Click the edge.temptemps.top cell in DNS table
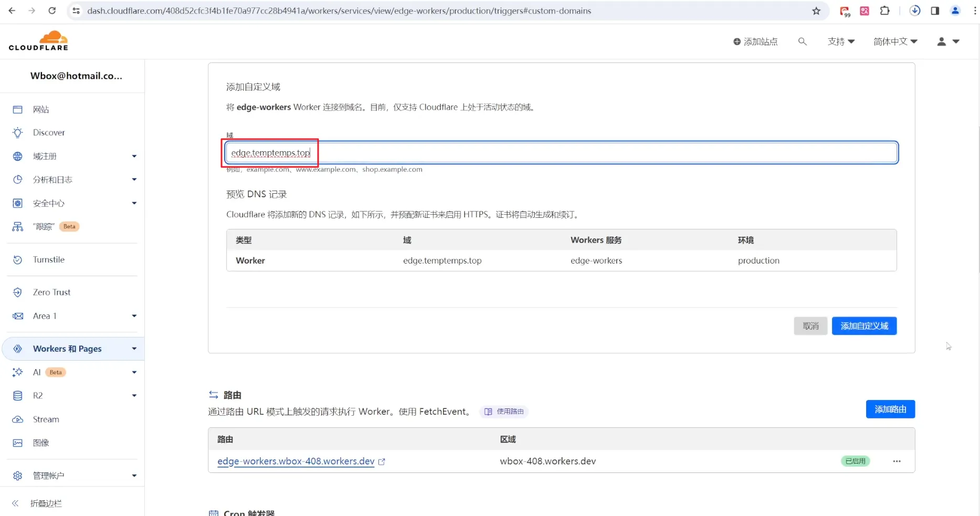 (442, 261)
